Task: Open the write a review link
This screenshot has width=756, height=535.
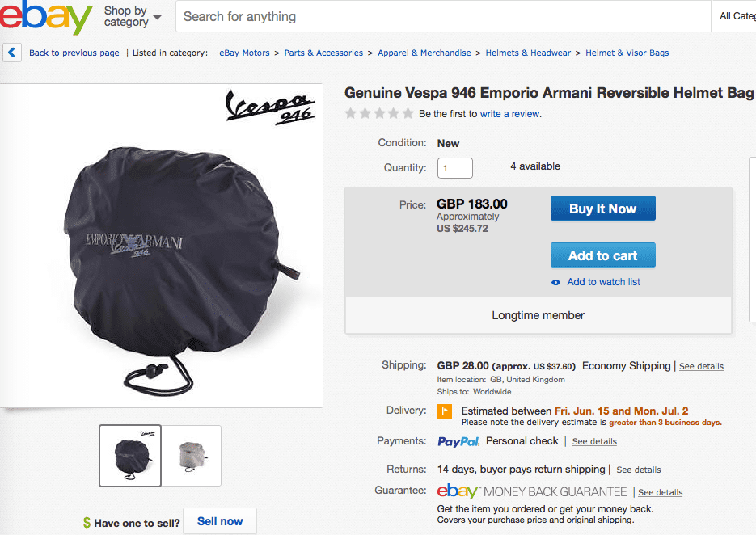Action: point(510,114)
